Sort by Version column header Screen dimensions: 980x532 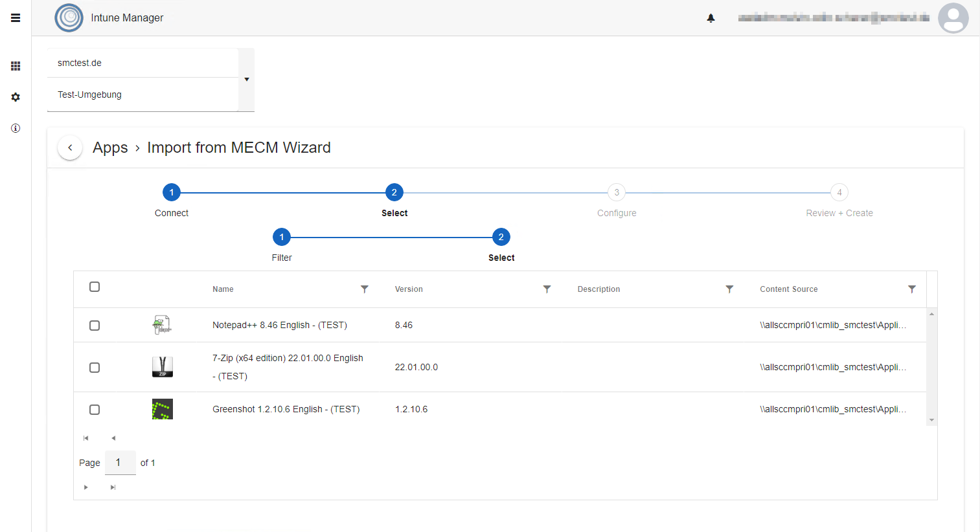[409, 289]
